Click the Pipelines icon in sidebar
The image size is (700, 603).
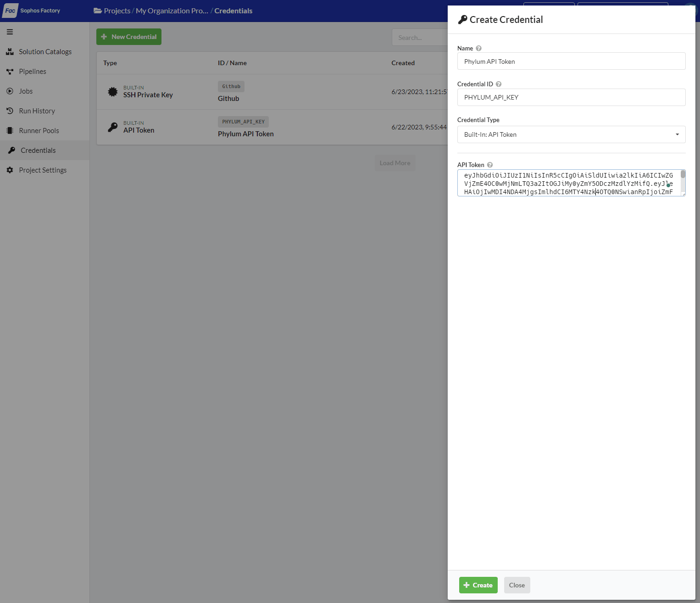click(10, 72)
